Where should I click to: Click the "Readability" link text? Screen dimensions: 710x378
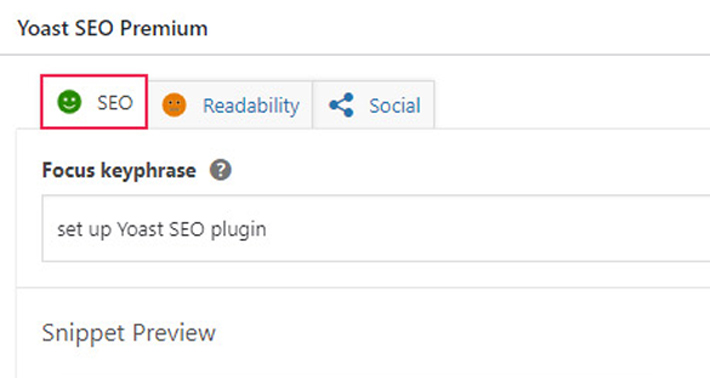point(251,106)
